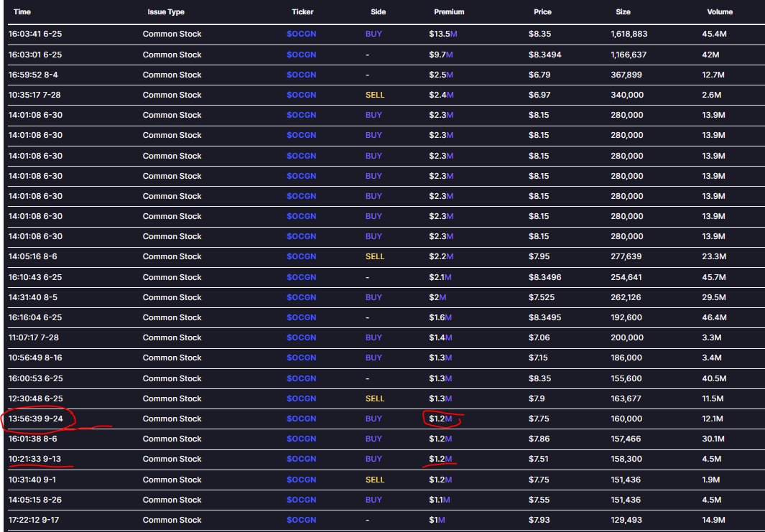This screenshot has height=532, width=765.
Task: Click SELL in the 10:35:17 7-28 row
Action: 375,95
